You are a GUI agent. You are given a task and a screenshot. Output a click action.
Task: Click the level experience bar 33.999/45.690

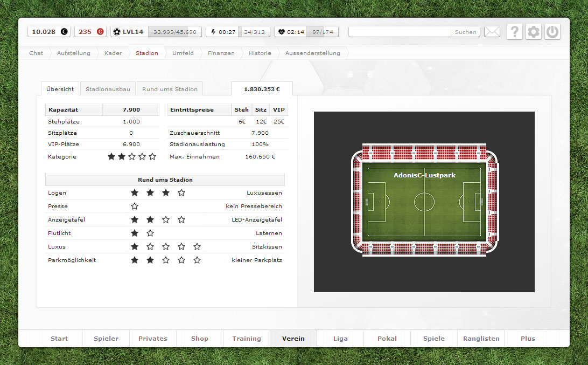pyautogui.click(x=175, y=32)
